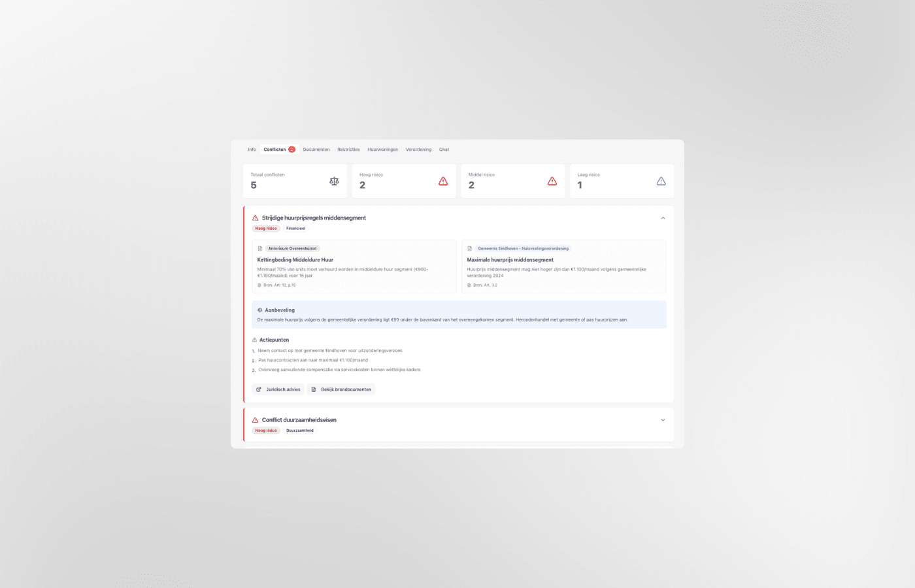
Task: Click the Aanbeveling recommendation text box
Action: [x=459, y=315]
